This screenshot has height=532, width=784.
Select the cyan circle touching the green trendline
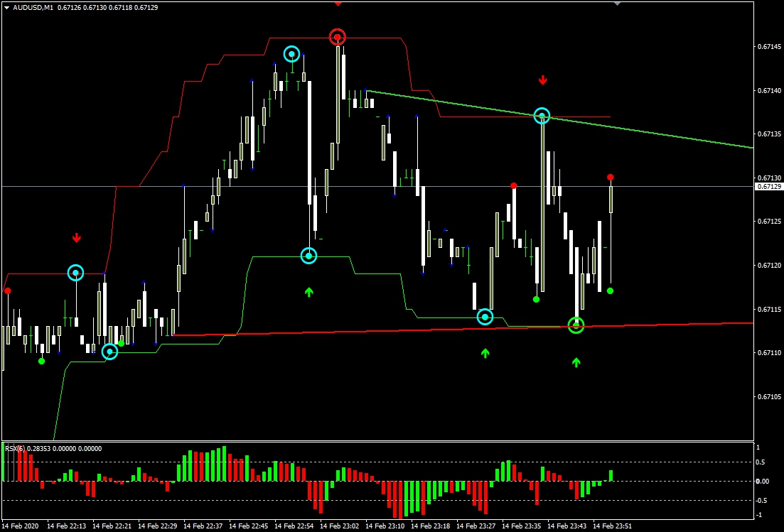click(x=542, y=116)
